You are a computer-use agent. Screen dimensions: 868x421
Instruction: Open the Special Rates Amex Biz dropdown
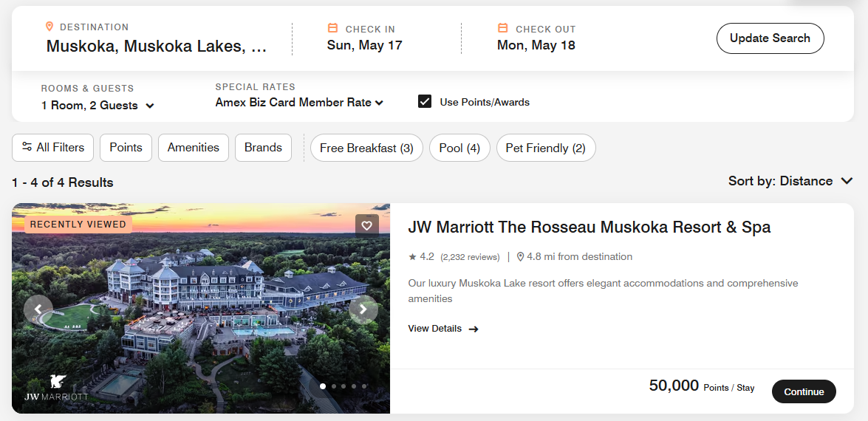[299, 103]
